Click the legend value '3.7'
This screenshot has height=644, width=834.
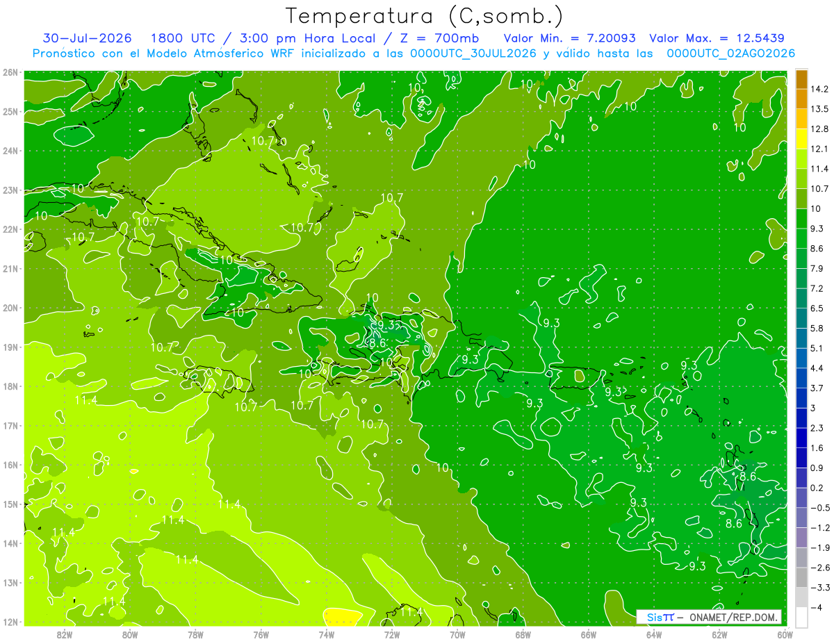(x=817, y=388)
